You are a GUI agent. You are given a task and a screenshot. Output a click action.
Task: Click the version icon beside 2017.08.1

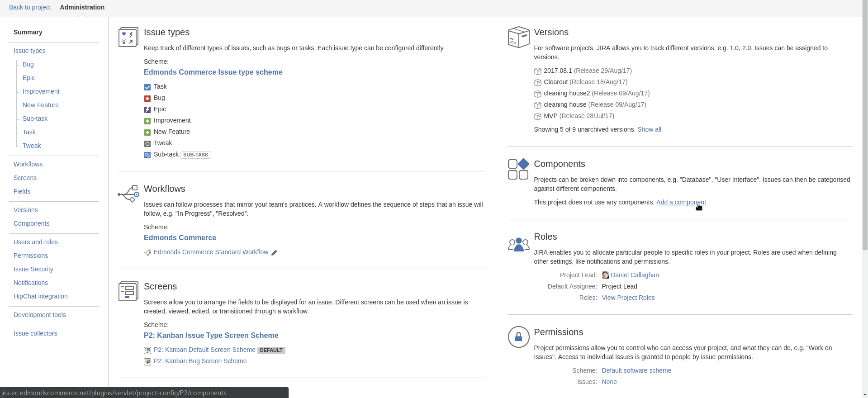[538, 71]
